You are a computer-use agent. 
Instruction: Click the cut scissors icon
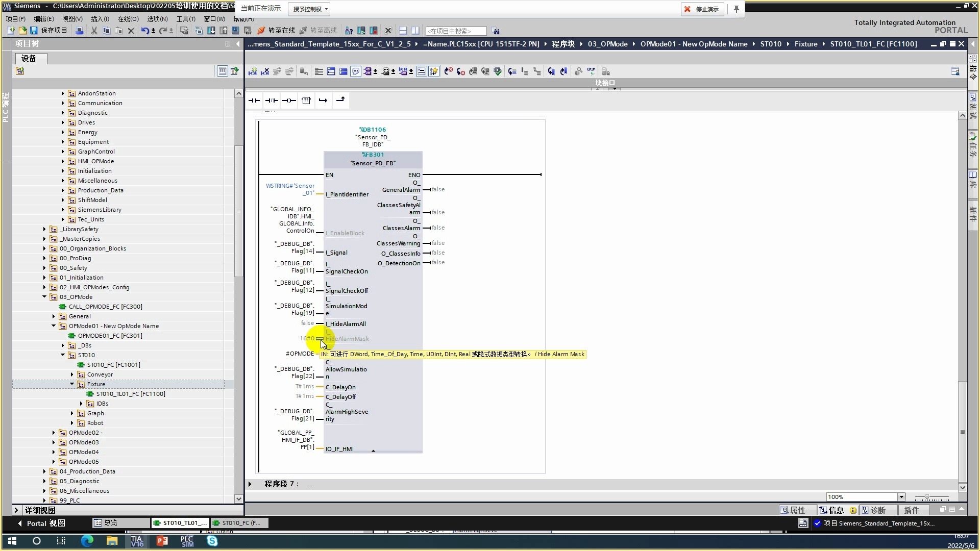point(94,31)
